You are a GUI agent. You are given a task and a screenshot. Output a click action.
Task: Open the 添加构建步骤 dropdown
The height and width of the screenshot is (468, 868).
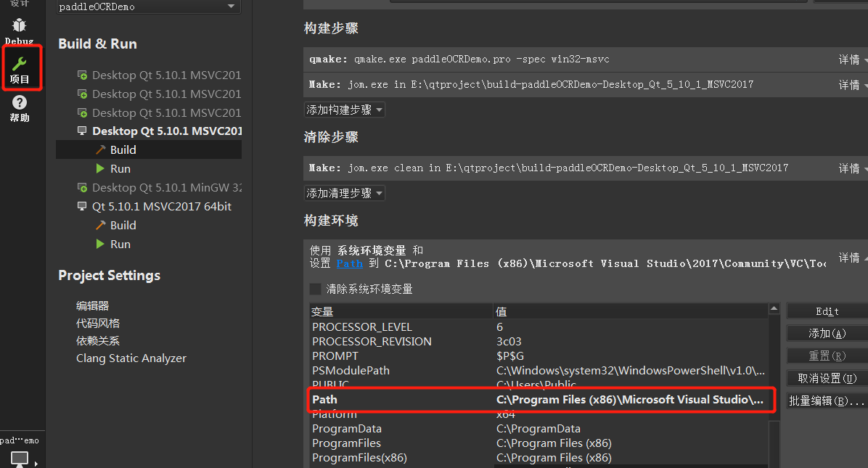pyautogui.click(x=345, y=109)
